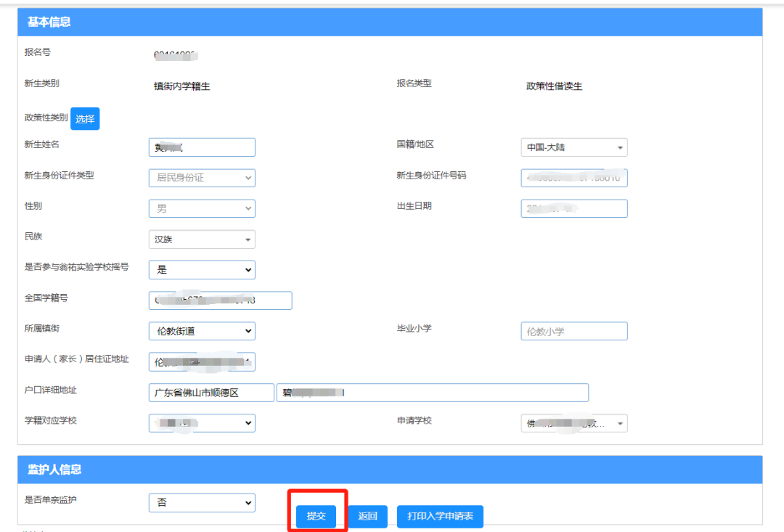Expand the 民族 dropdown showing 汉族
The width and height of the screenshot is (784, 532).
click(x=202, y=240)
